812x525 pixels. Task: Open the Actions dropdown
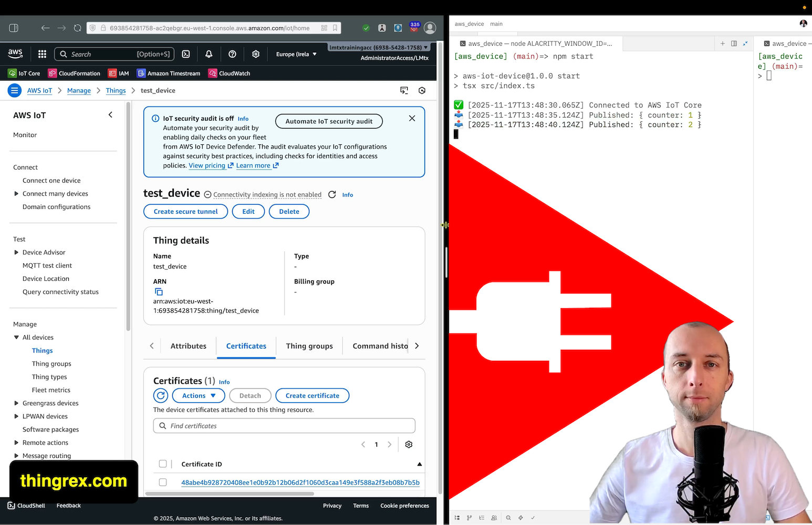[198, 395]
